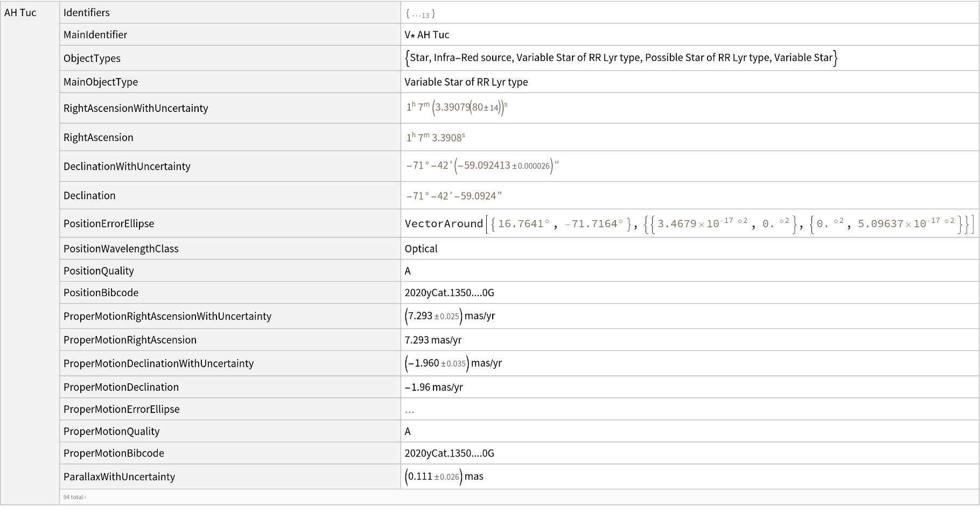This screenshot has width=980, height=519.
Task: Open the MainObjectType field label
Action: tap(101, 82)
